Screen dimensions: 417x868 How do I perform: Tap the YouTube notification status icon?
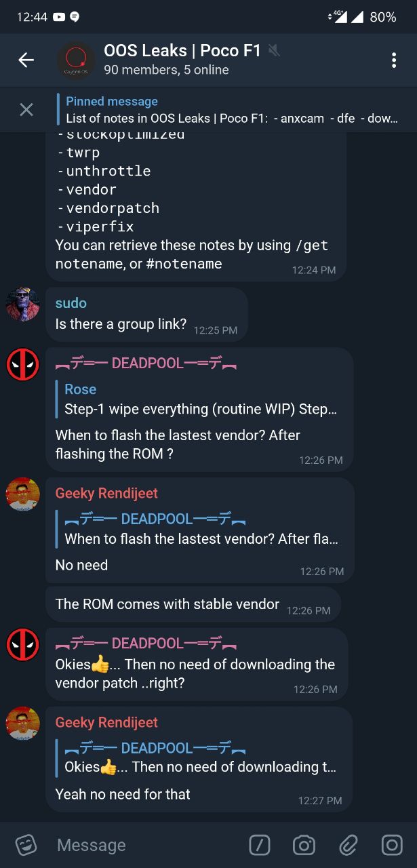tap(59, 17)
